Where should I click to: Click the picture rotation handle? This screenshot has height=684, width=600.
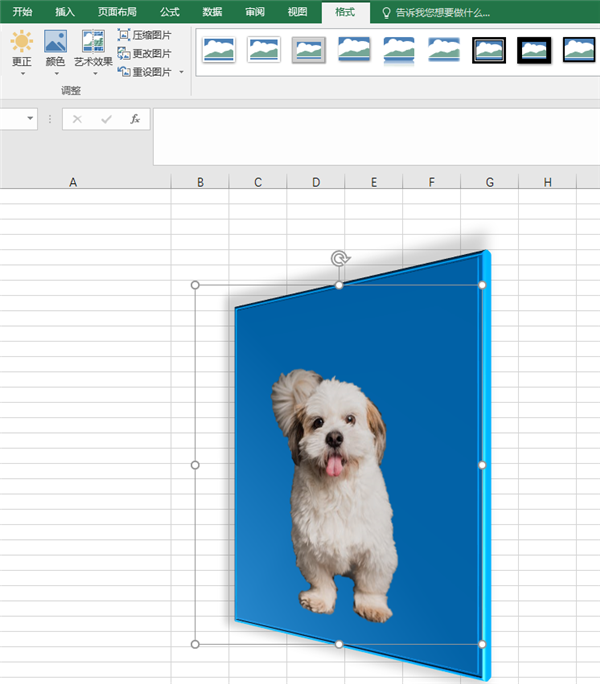pyautogui.click(x=339, y=259)
